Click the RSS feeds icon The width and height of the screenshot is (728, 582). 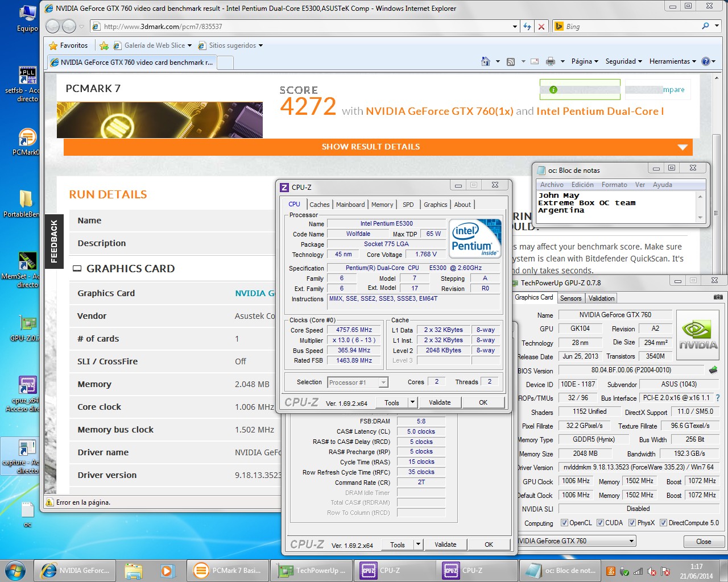pos(511,61)
